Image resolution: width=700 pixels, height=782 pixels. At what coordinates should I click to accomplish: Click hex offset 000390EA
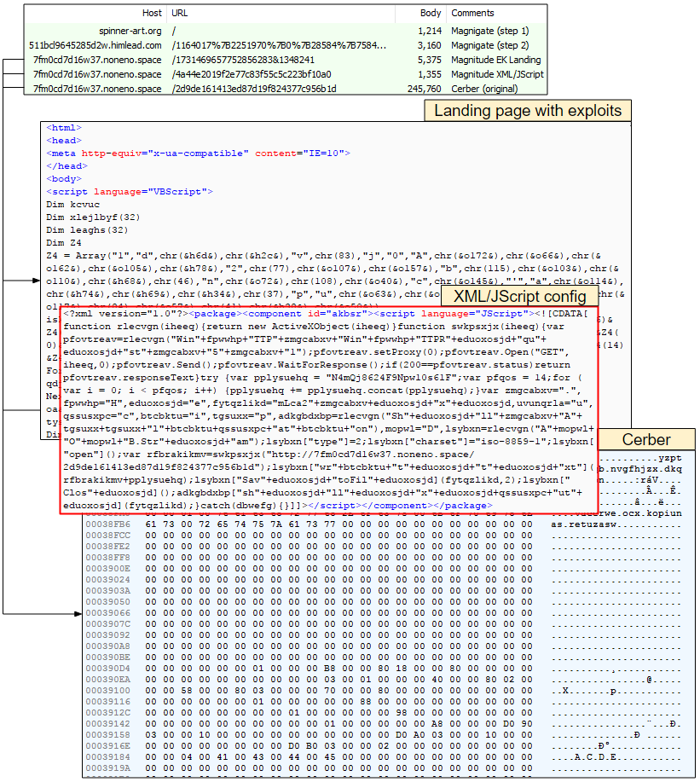click(107, 680)
